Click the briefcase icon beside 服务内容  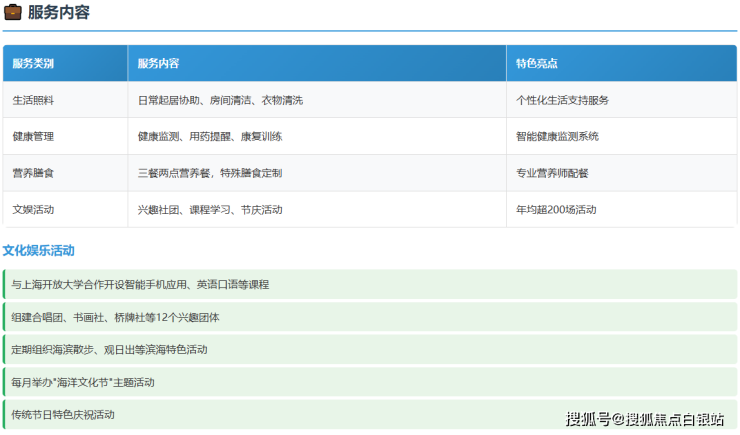(13, 13)
